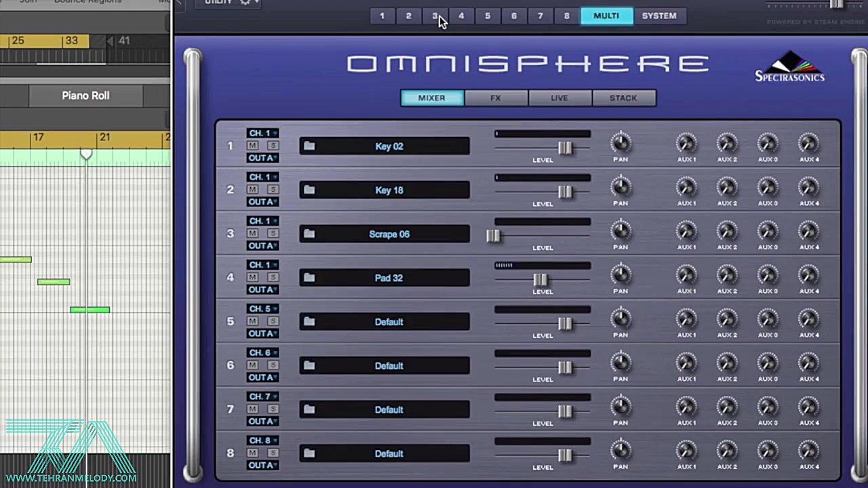Image resolution: width=868 pixels, height=488 pixels.
Task: Click the Piano Roll button in Logic
Action: [x=85, y=96]
